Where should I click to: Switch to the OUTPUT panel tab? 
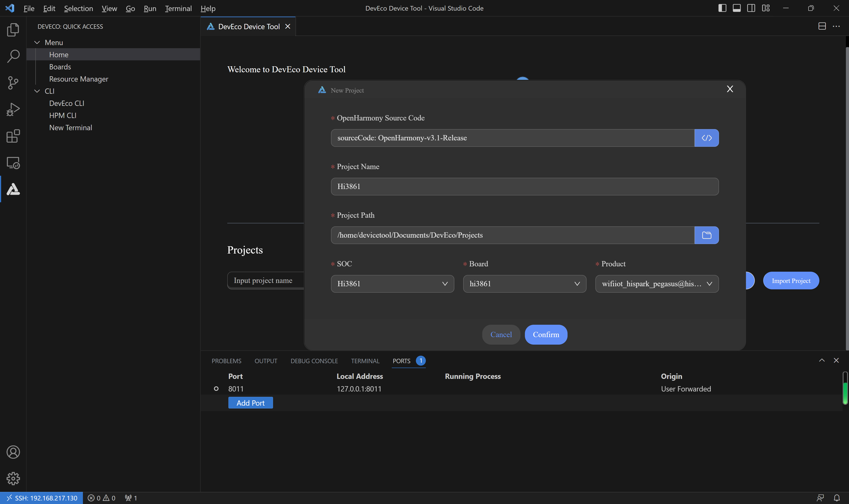tap(266, 361)
